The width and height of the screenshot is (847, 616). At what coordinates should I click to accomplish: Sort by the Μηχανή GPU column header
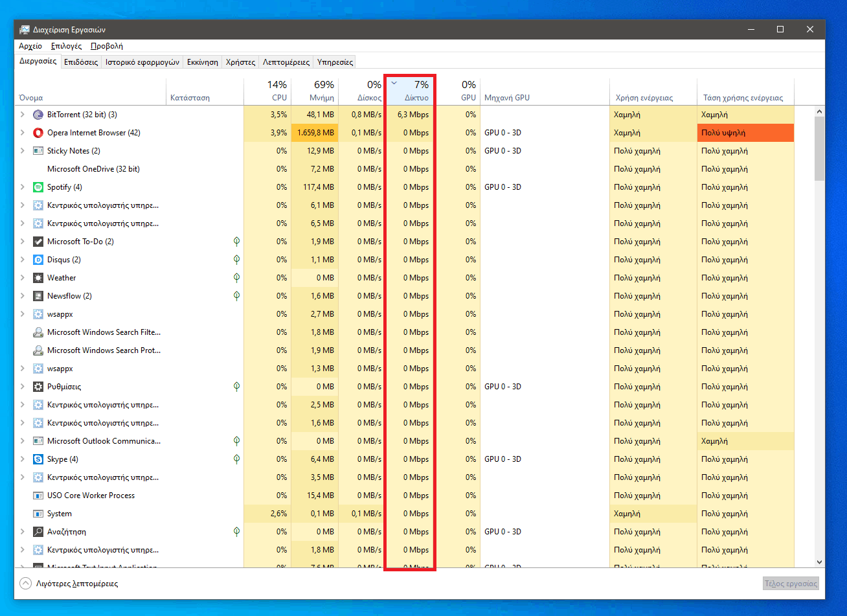click(x=545, y=91)
